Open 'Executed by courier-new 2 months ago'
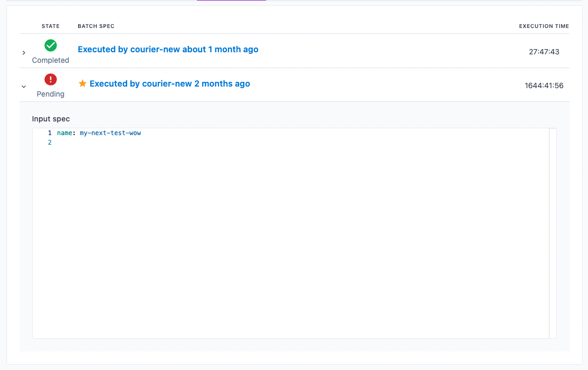Viewport: 588px width, 370px height. coord(169,83)
